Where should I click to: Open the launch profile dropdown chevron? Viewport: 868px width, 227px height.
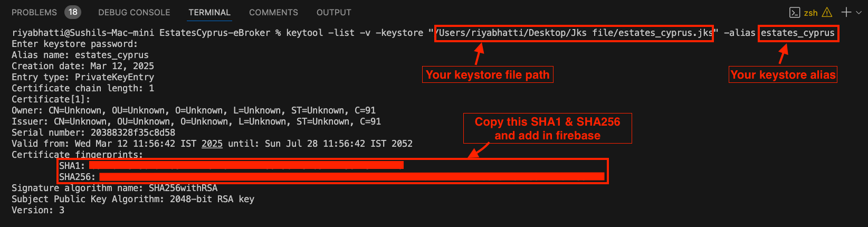pyautogui.click(x=859, y=12)
